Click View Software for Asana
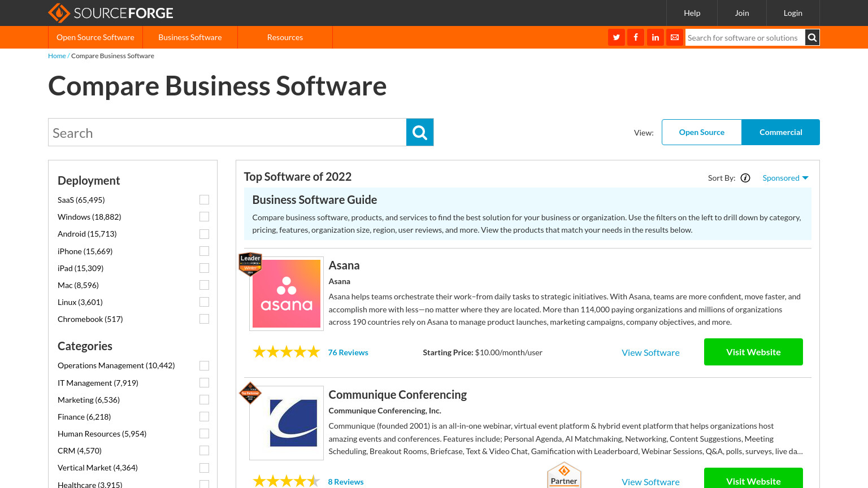Screen dimensions: 868x488 pyautogui.click(x=650, y=352)
